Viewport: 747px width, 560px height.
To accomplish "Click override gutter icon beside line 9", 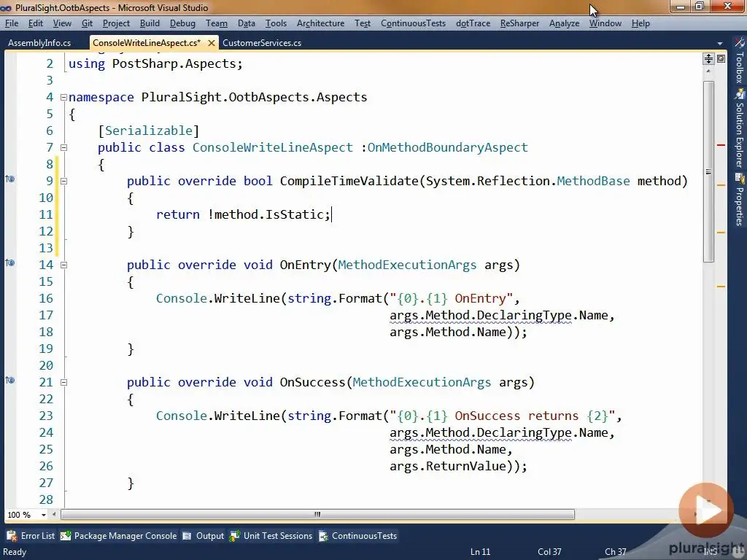I will coord(10,179).
